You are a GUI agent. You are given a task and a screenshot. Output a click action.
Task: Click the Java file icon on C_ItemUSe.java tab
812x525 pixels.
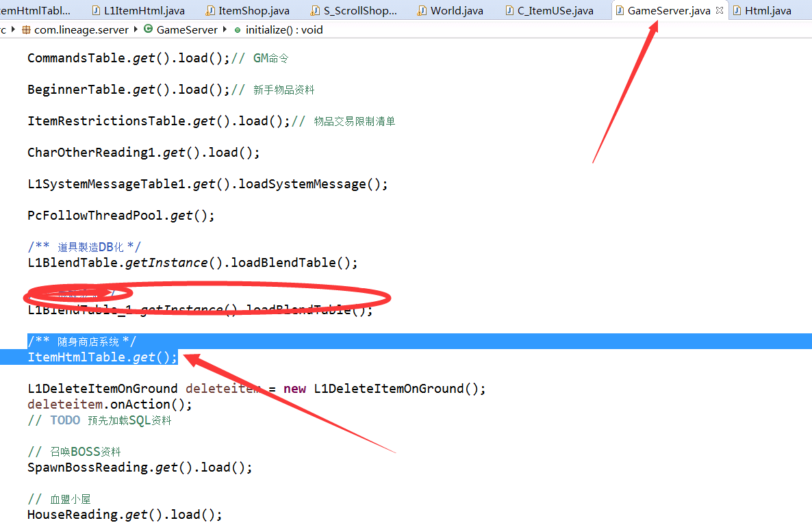pos(509,10)
